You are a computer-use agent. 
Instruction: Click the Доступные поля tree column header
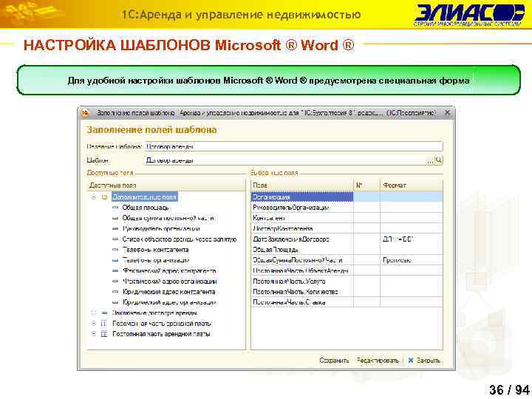[x=166, y=185]
